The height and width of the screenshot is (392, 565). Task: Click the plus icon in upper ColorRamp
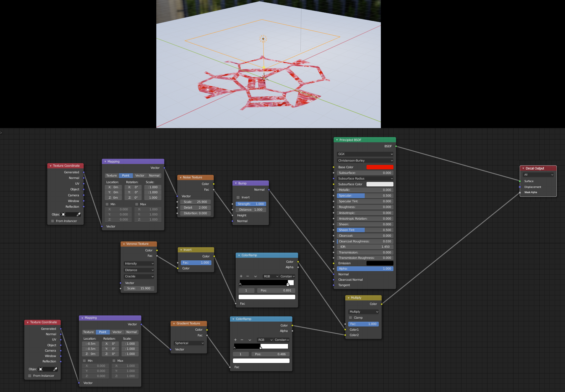(241, 276)
